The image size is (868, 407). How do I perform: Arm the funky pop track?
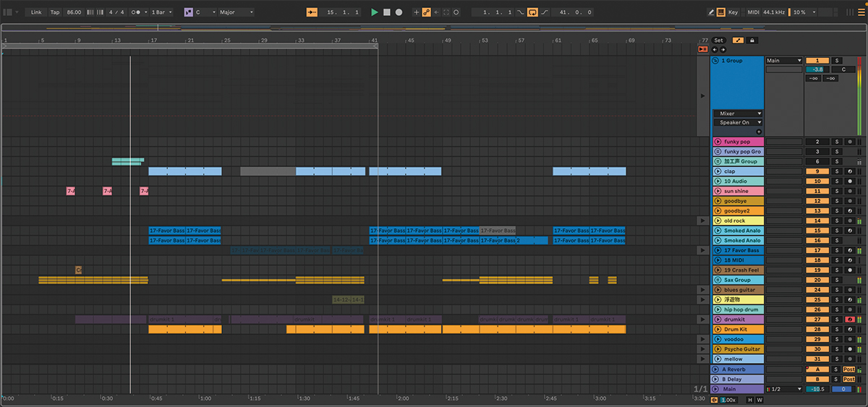(851, 142)
